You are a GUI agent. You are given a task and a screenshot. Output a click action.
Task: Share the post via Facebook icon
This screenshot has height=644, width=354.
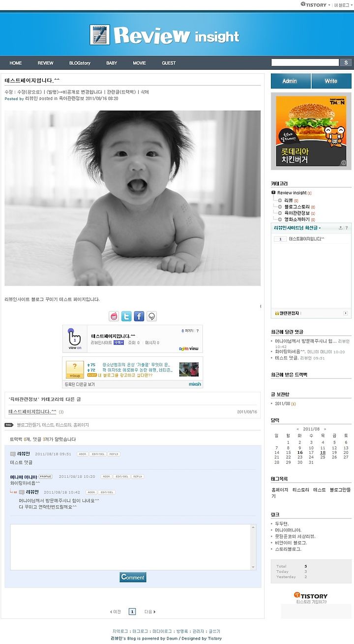click(x=139, y=317)
